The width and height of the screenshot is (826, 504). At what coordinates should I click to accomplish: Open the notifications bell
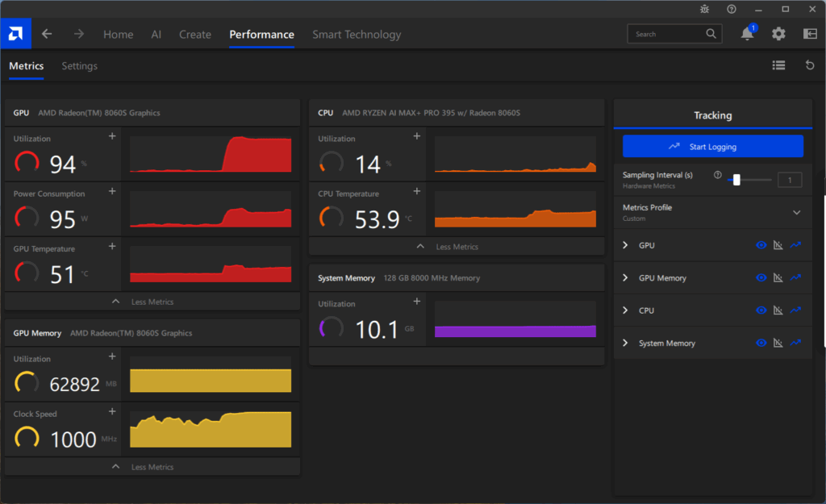pos(748,34)
